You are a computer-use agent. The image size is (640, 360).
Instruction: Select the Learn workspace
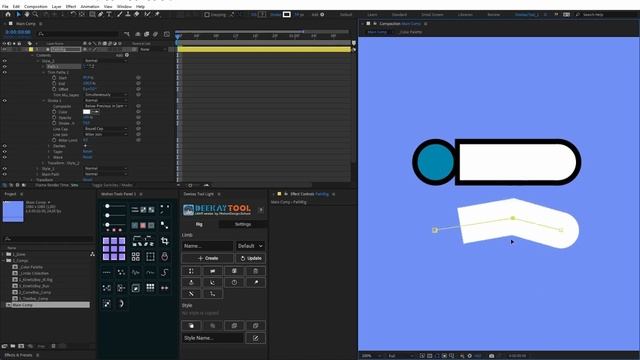(372, 14)
